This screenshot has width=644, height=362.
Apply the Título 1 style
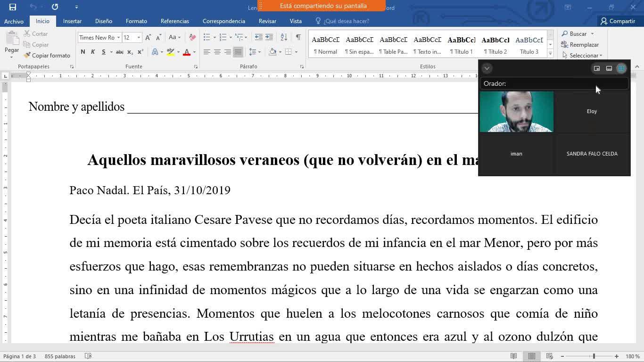(x=461, y=46)
